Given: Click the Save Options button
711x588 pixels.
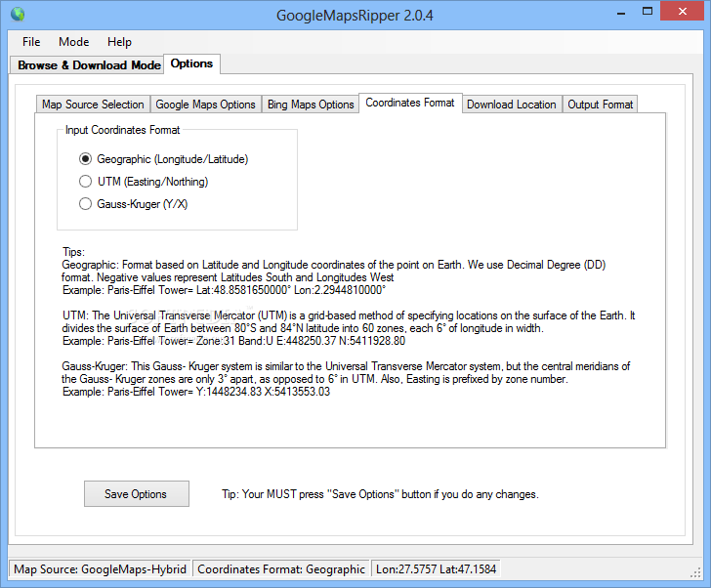Looking at the screenshot, I should (137, 493).
